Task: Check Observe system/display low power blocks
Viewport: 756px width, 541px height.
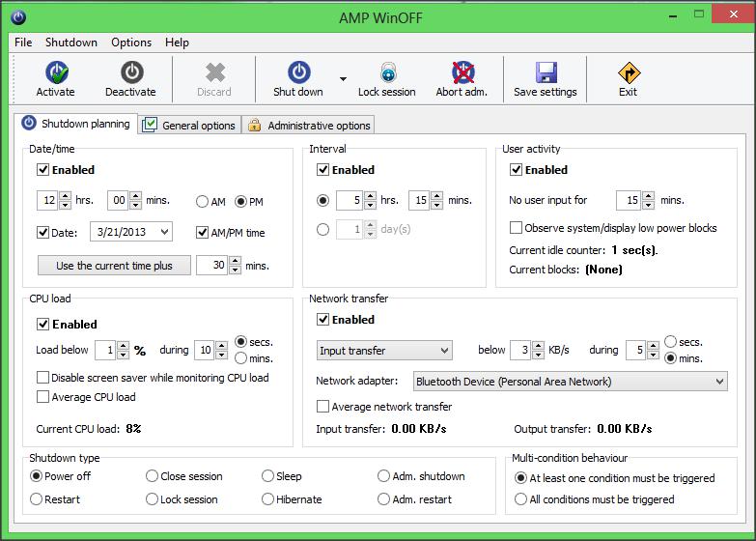Action: pos(516,227)
